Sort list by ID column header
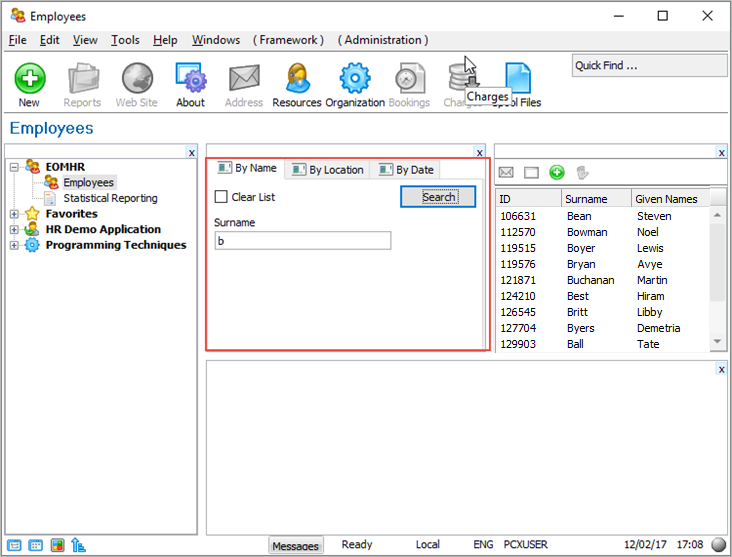The width and height of the screenshot is (732, 557). (x=528, y=199)
